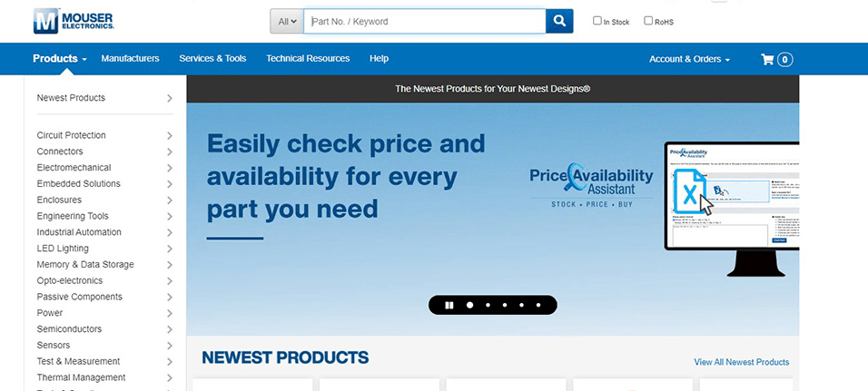Select Sensors category

click(x=54, y=345)
